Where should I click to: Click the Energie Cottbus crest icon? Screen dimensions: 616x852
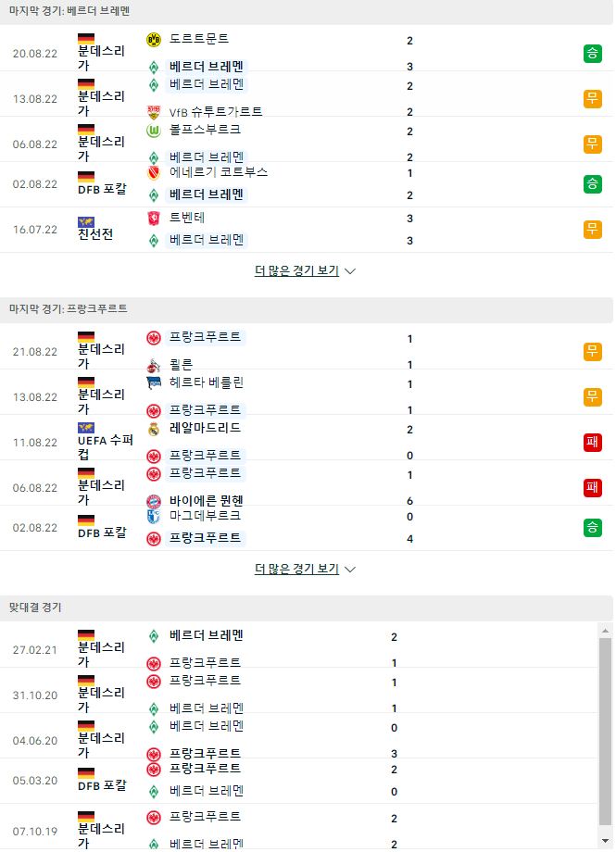pyautogui.click(x=154, y=173)
